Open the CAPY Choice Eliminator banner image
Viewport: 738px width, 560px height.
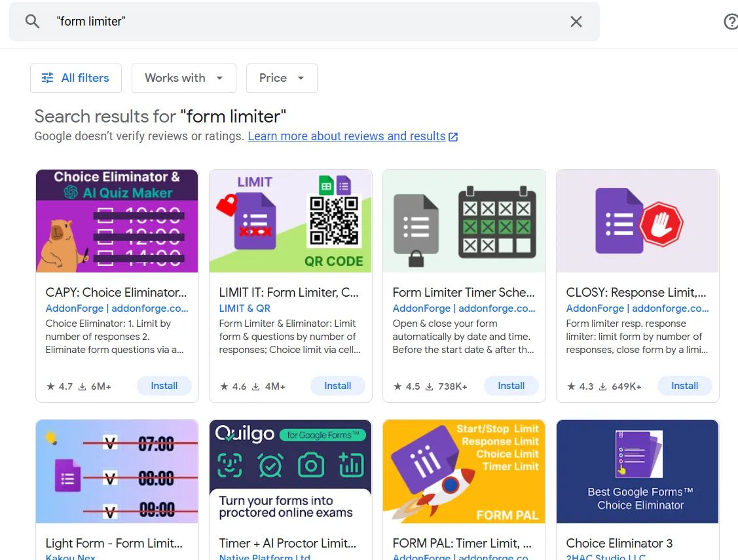pos(117,221)
